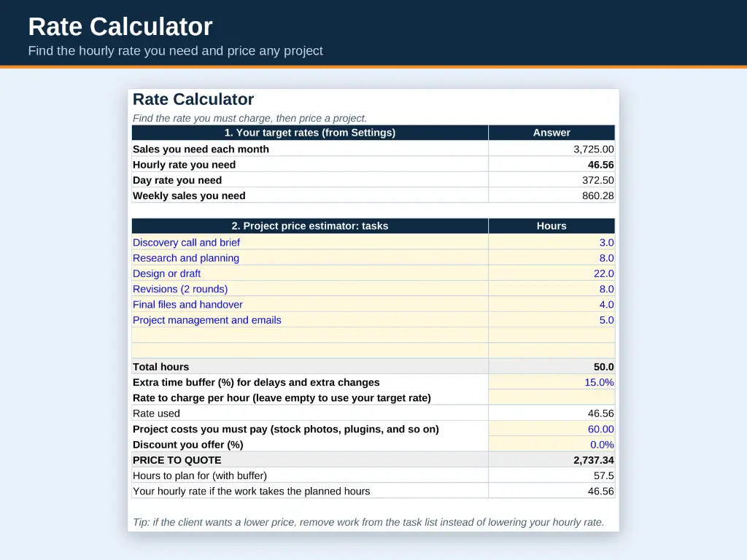Select the bold '46.56' hourly rate needed value
Image resolution: width=747 pixels, height=560 pixels.
[x=600, y=165]
